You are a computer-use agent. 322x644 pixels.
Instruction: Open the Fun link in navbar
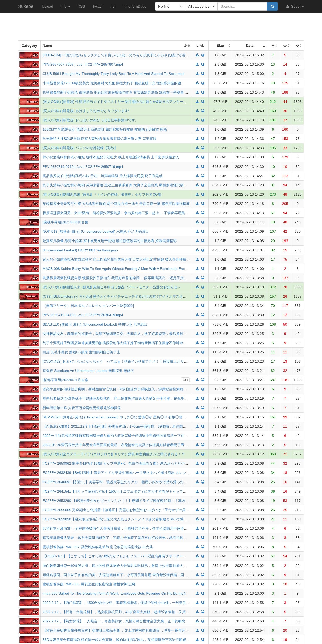pyautogui.click(x=113, y=6)
